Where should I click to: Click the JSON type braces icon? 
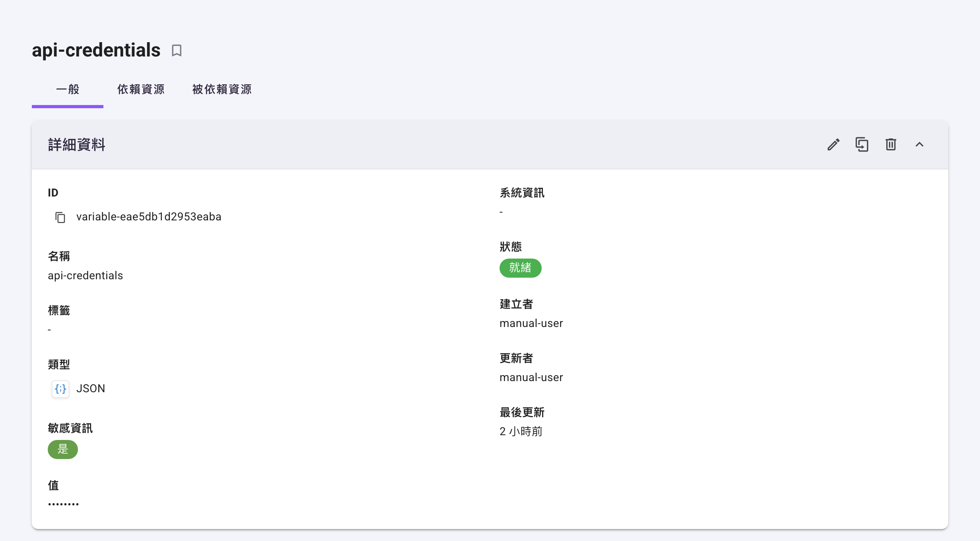pyautogui.click(x=60, y=389)
